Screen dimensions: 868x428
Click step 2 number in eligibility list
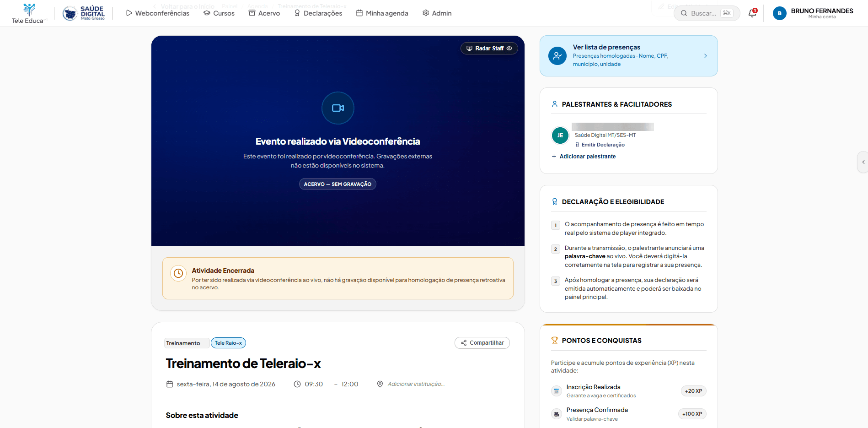(556, 249)
